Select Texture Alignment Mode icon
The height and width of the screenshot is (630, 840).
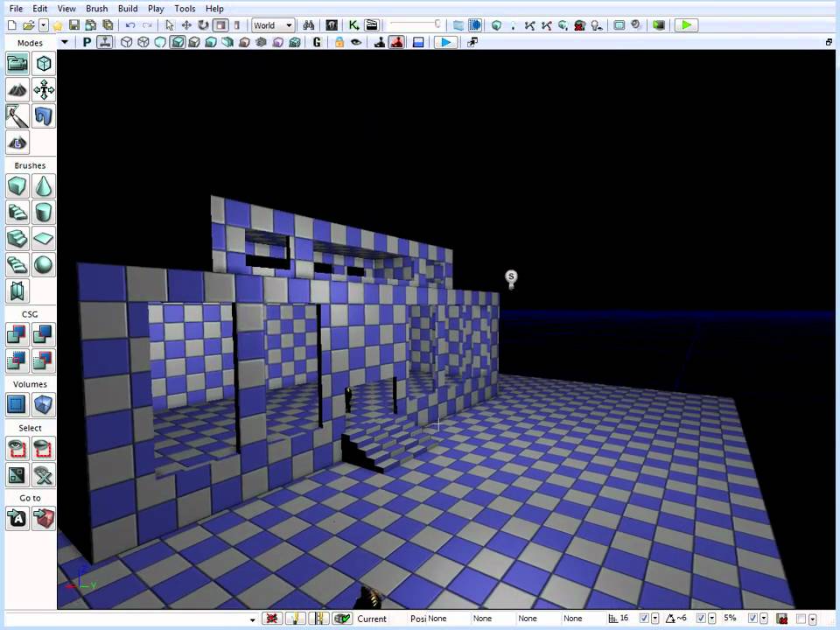coord(44,90)
